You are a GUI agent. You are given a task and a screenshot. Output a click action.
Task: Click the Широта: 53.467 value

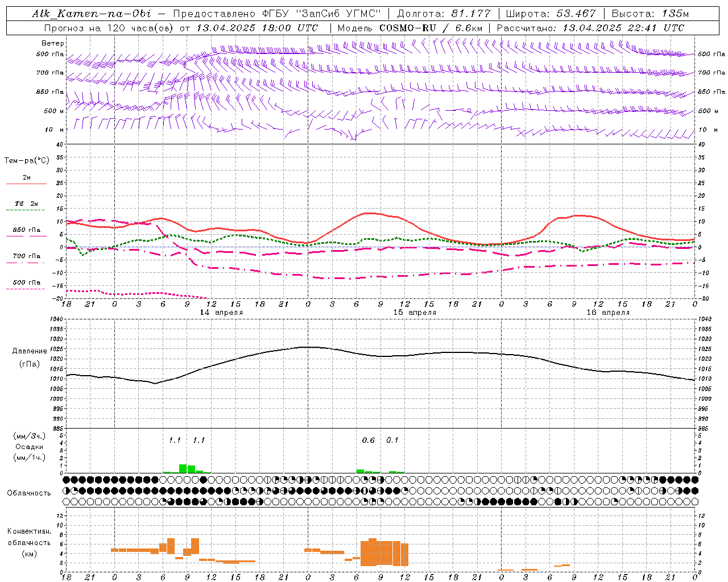tap(551, 14)
